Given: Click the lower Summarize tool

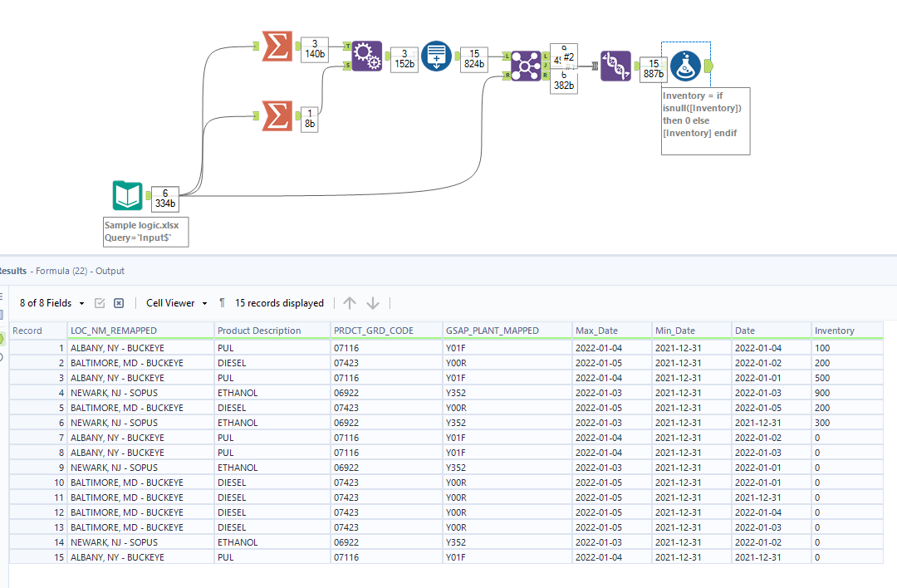Looking at the screenshot, I should point(277,115).
